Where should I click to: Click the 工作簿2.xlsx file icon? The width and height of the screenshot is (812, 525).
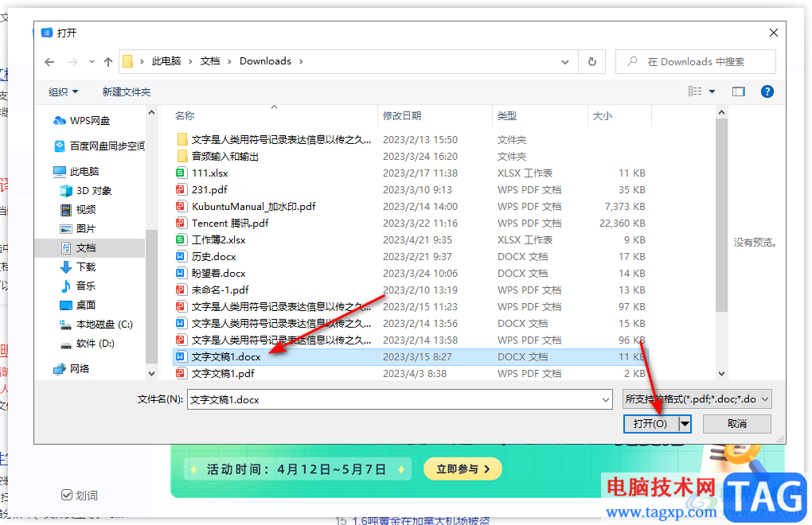pyautogui.click(x=180, y=239)
